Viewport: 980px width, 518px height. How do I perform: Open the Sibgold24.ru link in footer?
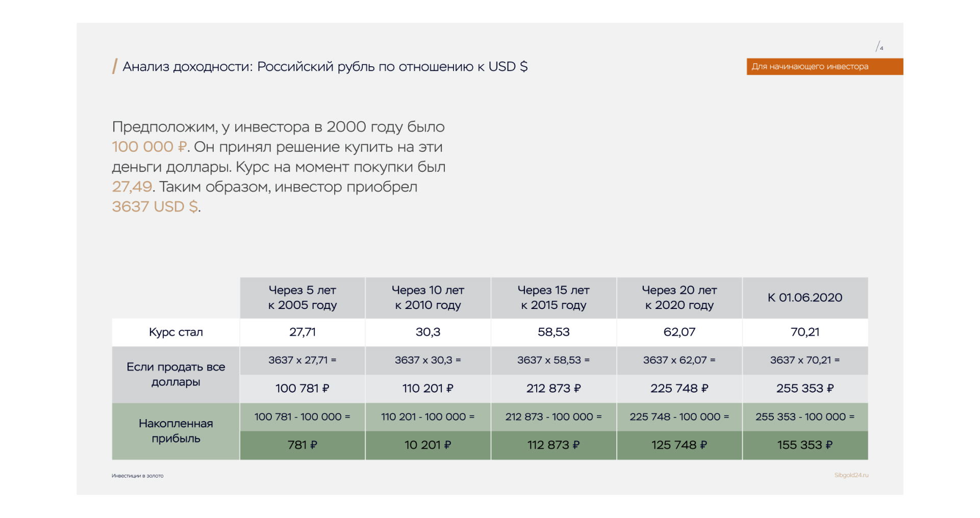(851, 475)
